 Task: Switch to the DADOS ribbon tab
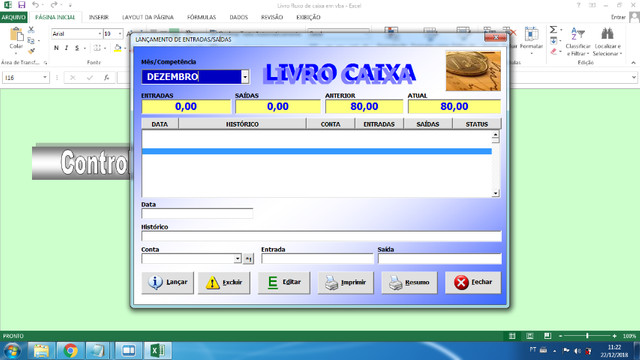point(239,17)
